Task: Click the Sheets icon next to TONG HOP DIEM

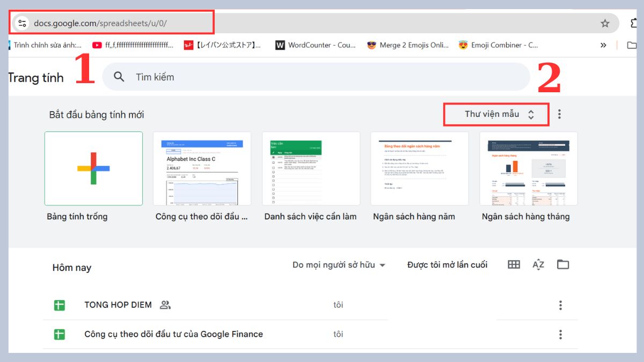Action: point(58,305)
